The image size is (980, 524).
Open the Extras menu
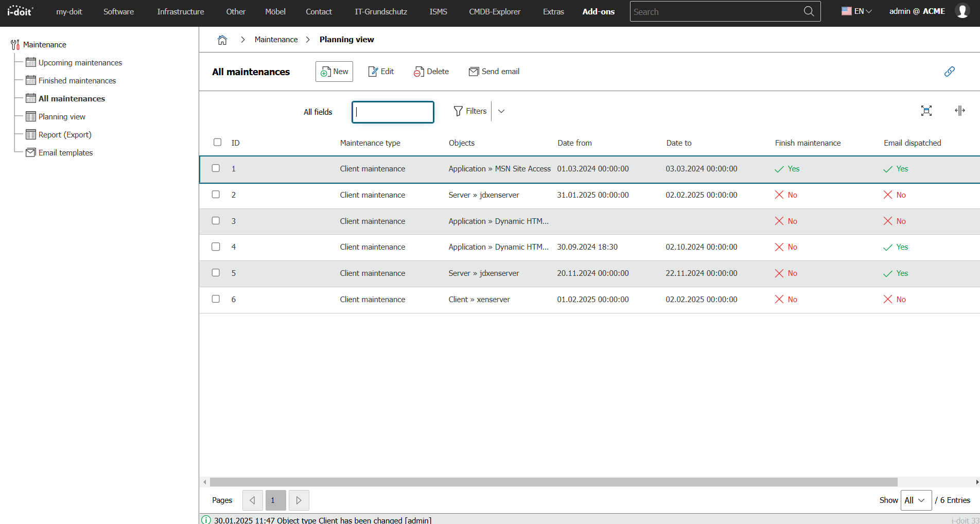pyautogui.click(x=553, y=11)
